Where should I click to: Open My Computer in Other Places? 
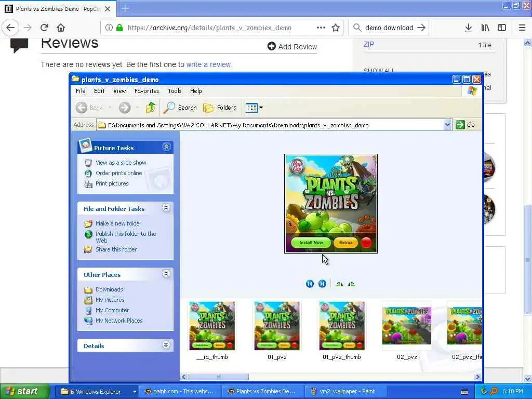[112, 311]
